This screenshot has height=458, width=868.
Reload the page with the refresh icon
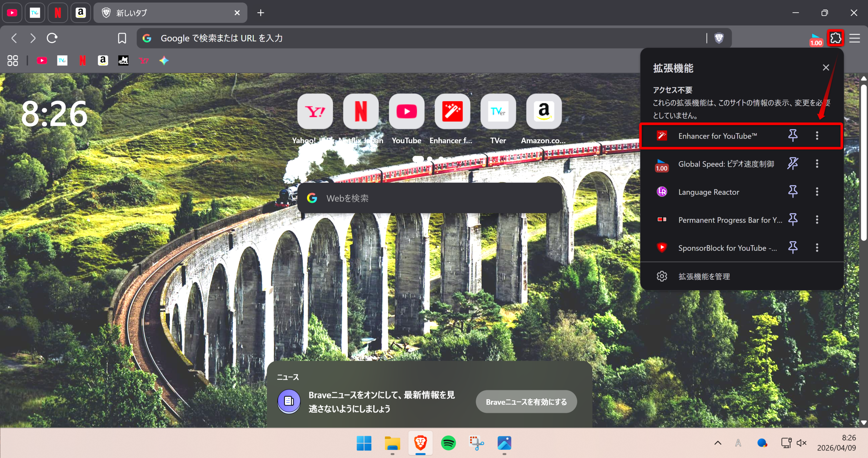pyautogui.click(x=52, y=38)
